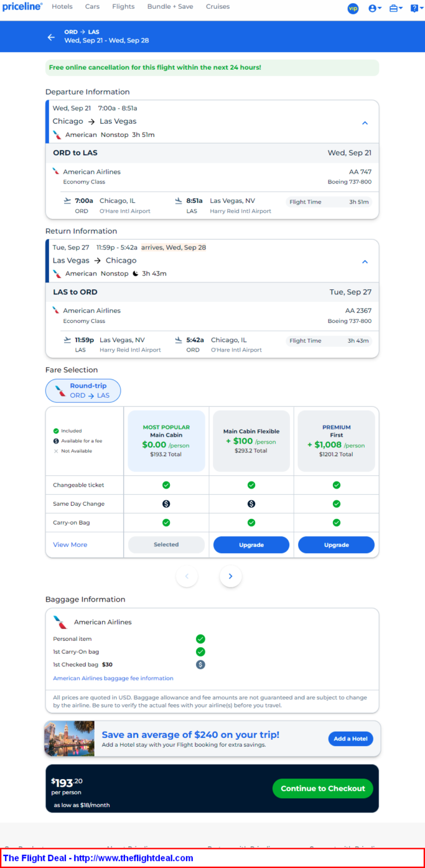
Task: Click Main Cabin Flexible Changeable ticket checkmark
Action: point(251,485)
